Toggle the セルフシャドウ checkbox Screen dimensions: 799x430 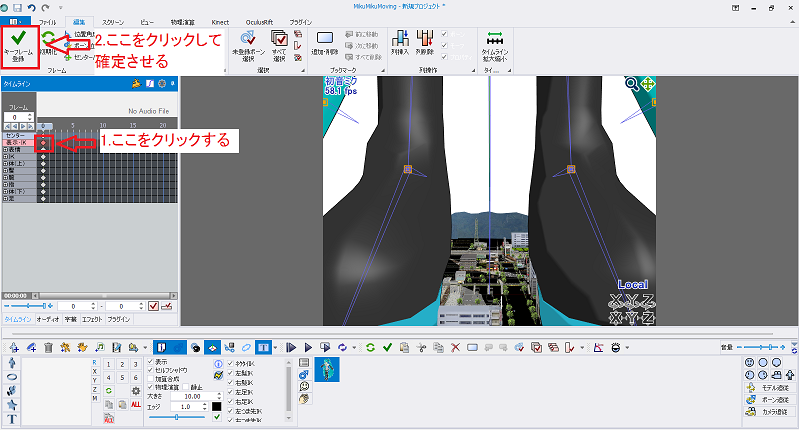pyautogui.click(x=150, y=370)
